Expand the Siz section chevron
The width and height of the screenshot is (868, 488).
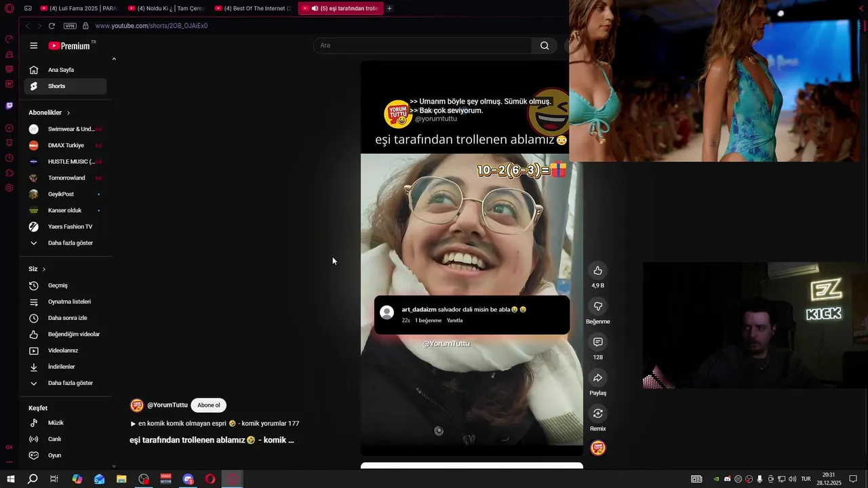click(44, 269)
